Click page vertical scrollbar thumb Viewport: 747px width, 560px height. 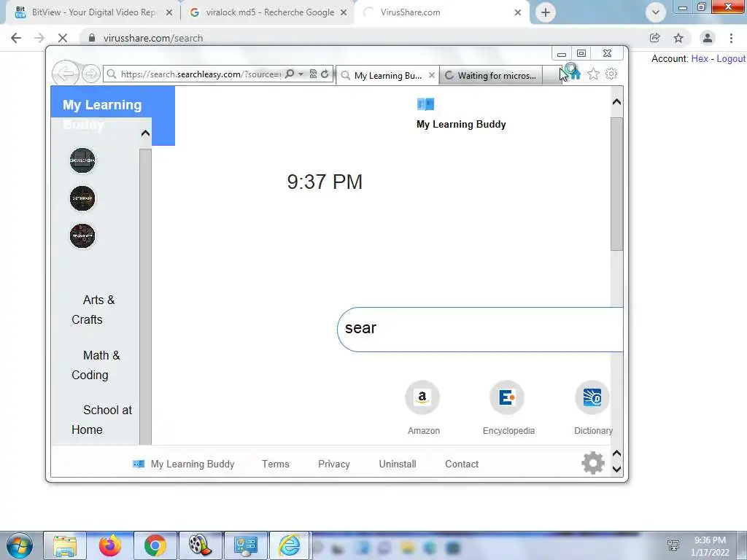(616, 184)
